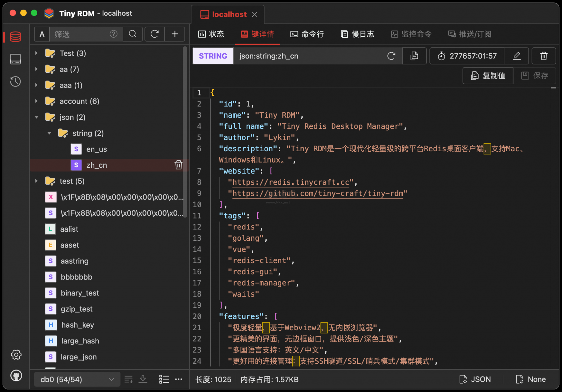This screenshot has height=392, width=562.
Task: Open the https://redis.tinycraft.cc link
Action: click(291, 182)
